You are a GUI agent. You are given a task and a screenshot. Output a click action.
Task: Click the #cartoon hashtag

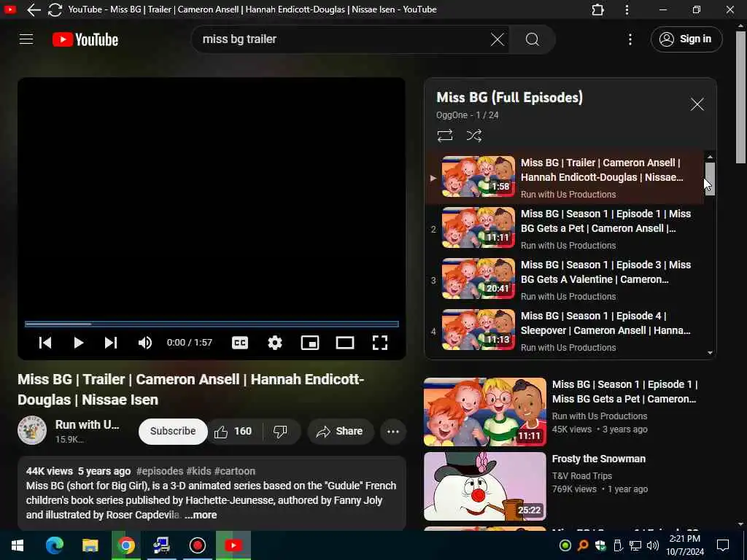click(235, 471)
